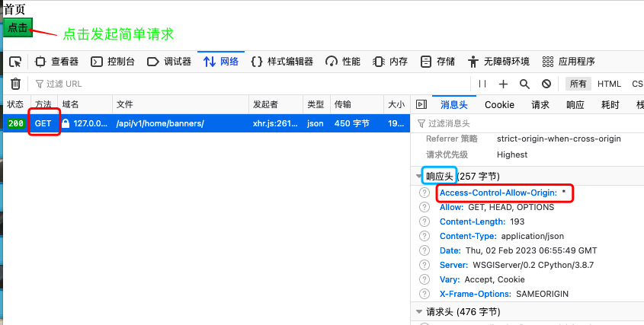This screenshot has height=325, width=644.
Task: Open network search with magnifier icon
Action: tap(524, 84)
